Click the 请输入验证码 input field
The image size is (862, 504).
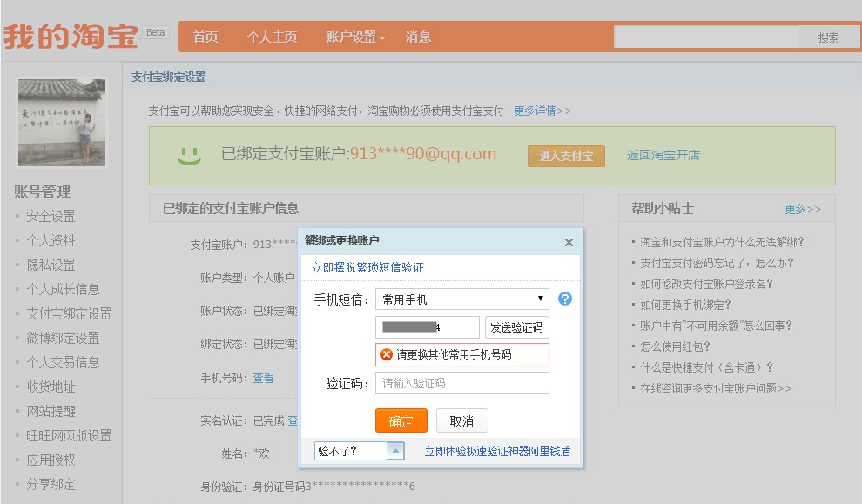(x=461, y=383)
